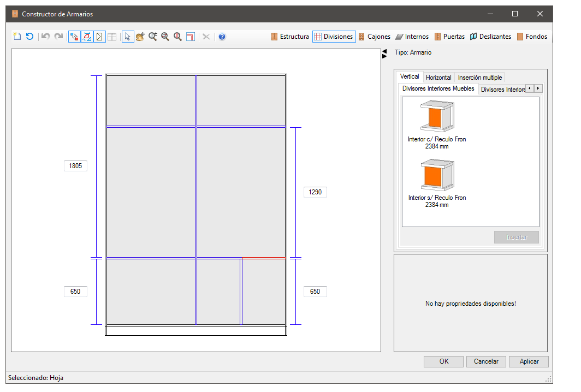This screenshot has width=581, height=392.
Task: Open help with the blue question mark
Action: pos(222,37)
